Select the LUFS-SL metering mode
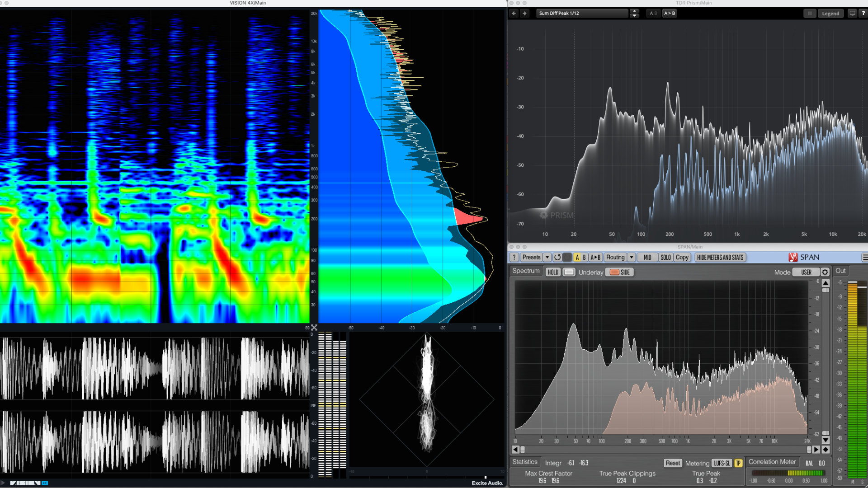 click(x=722, y=463)
